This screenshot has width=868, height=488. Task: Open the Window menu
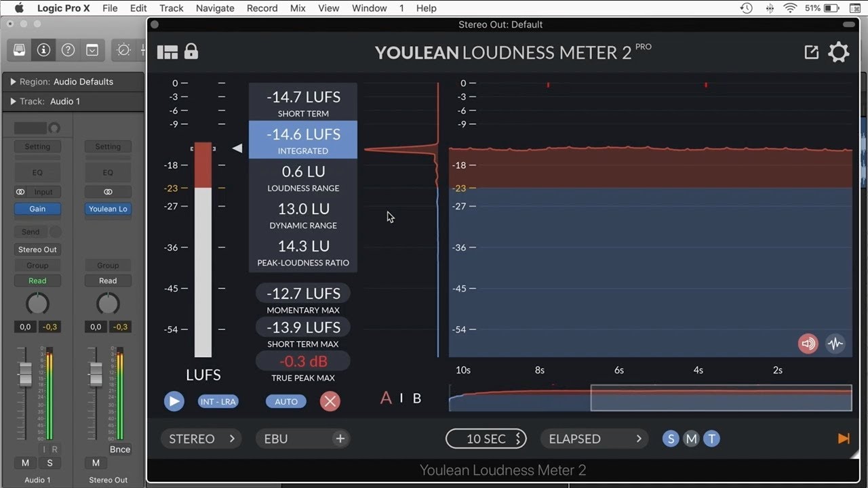[370, 8]
